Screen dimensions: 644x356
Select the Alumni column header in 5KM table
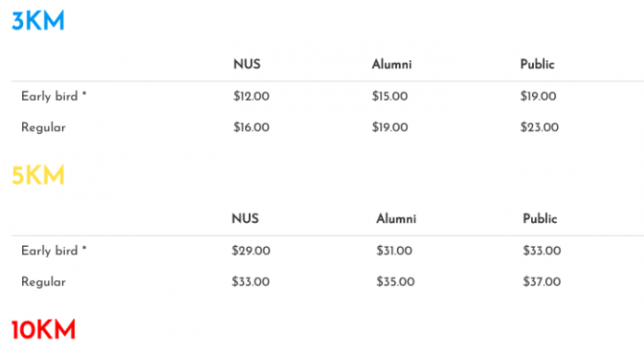coord(396,218)
